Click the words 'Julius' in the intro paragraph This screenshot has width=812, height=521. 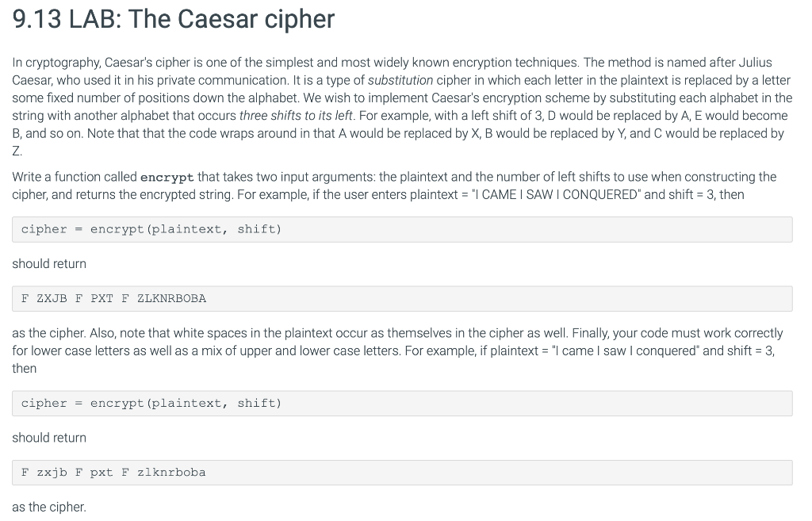755,63
